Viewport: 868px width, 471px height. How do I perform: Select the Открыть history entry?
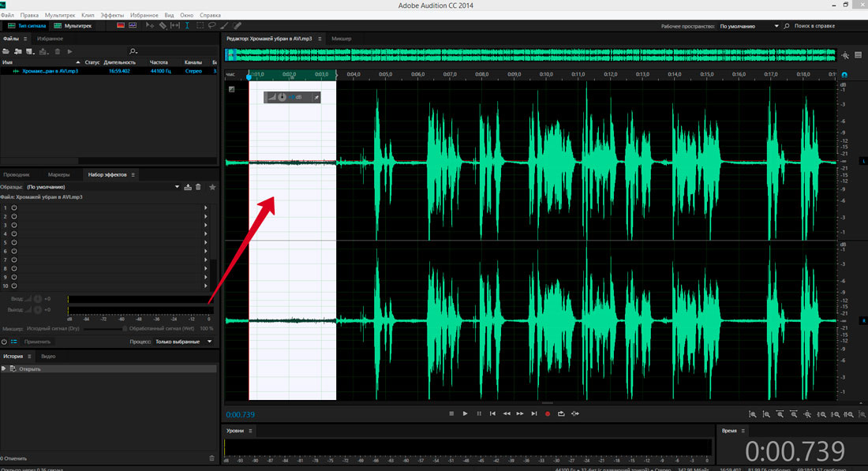pos(109,368)
